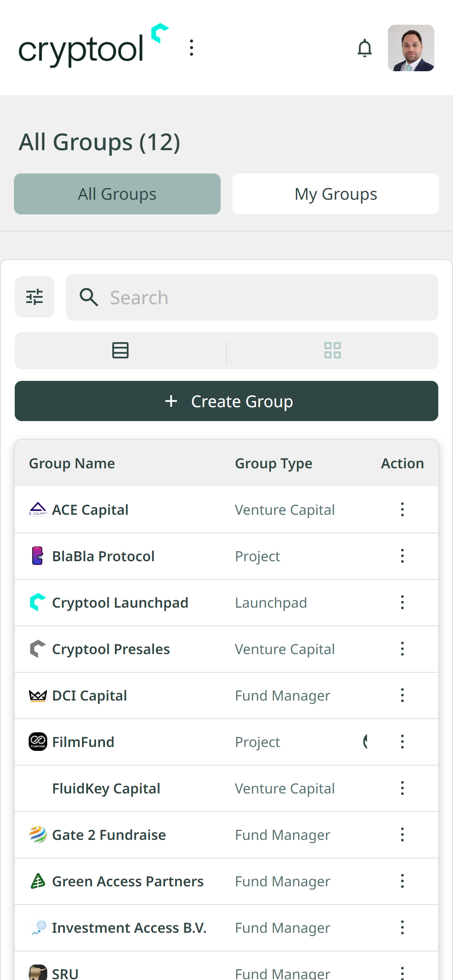Sort by Group Type column header
This screenshot has width=453, height=980.
(x=274, y=463)
